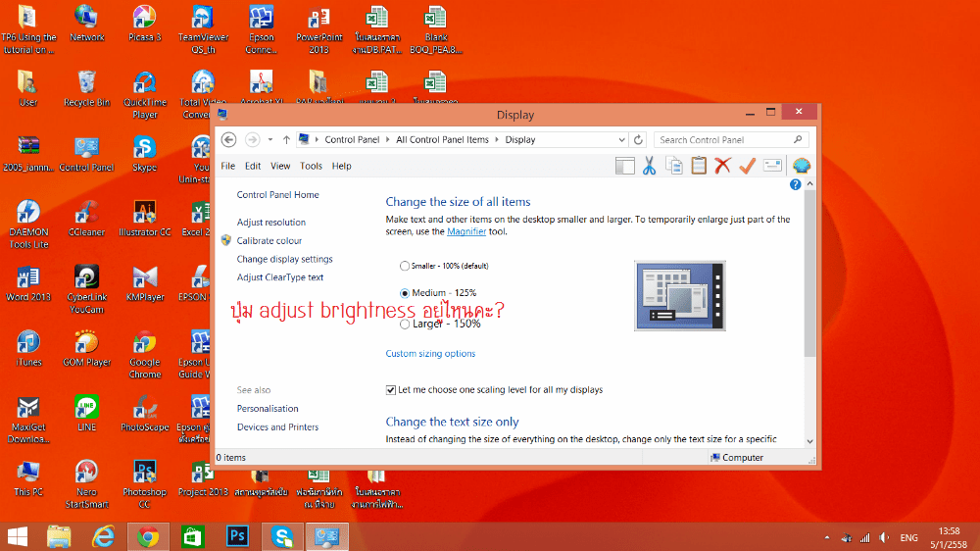Open the Tools menu
Viewport: 980px width, 551px height.
pyautogui.click(x=311, y=166)
